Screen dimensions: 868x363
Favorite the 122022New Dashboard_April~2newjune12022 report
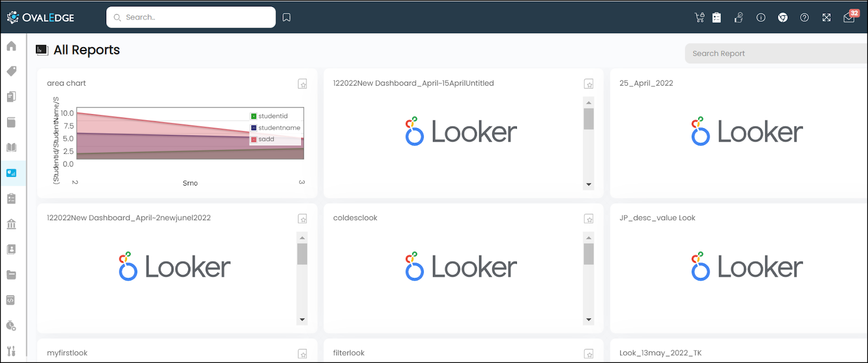[x=303, y=219]
